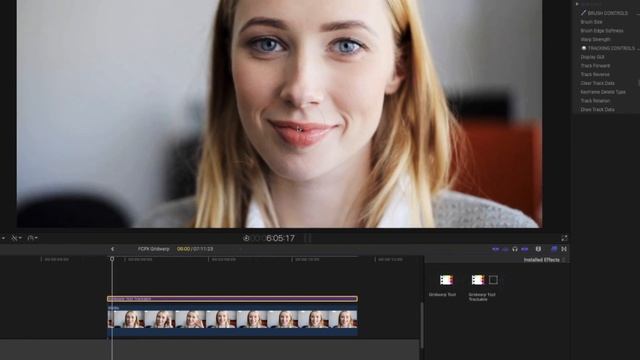Select the purple Gridwarp title clip in timeline
Viewport: 640px width, 360px height.
pos(232,299)
